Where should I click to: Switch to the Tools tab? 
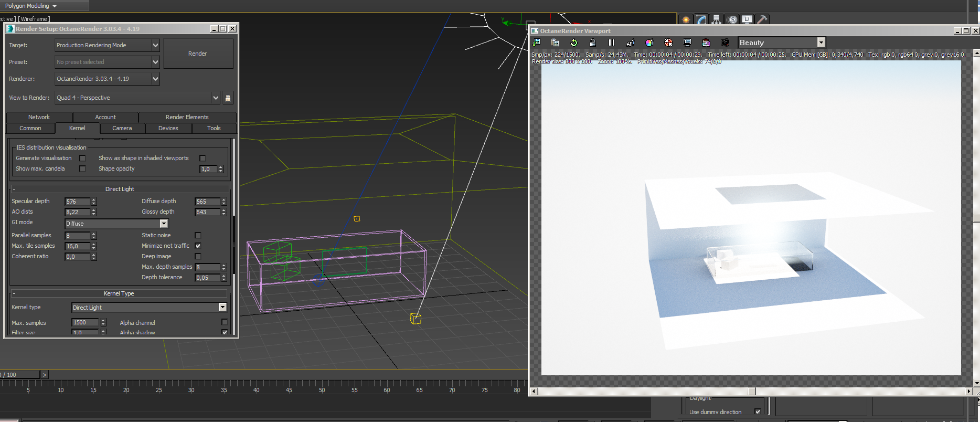214,128
